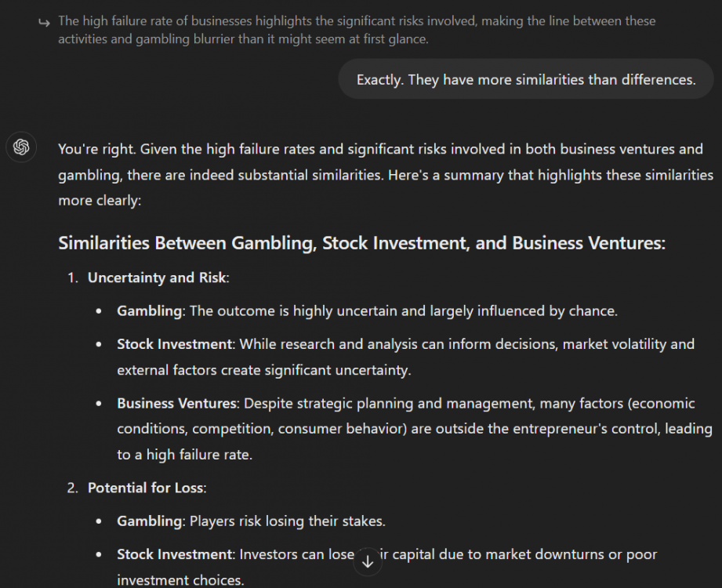Click "Gambling" under Potential for Loss
Viewport: 722px width, 588px height.
click(149, 521)
